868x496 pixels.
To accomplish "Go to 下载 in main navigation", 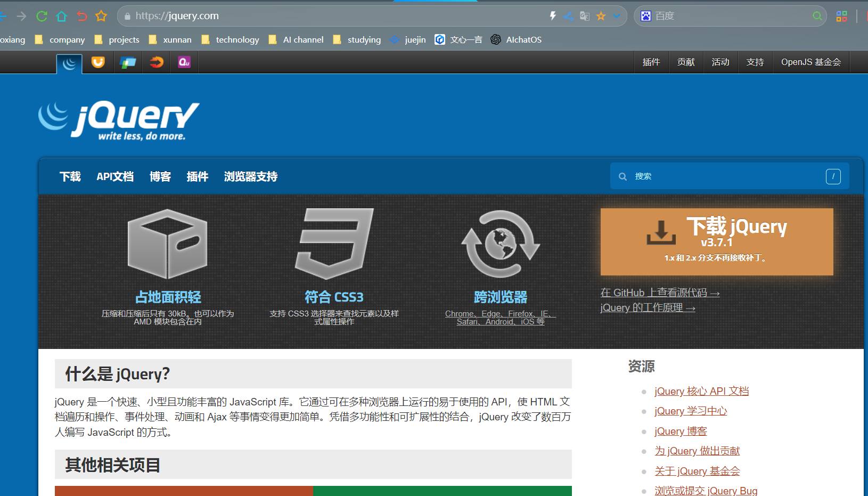I will 70,176.
